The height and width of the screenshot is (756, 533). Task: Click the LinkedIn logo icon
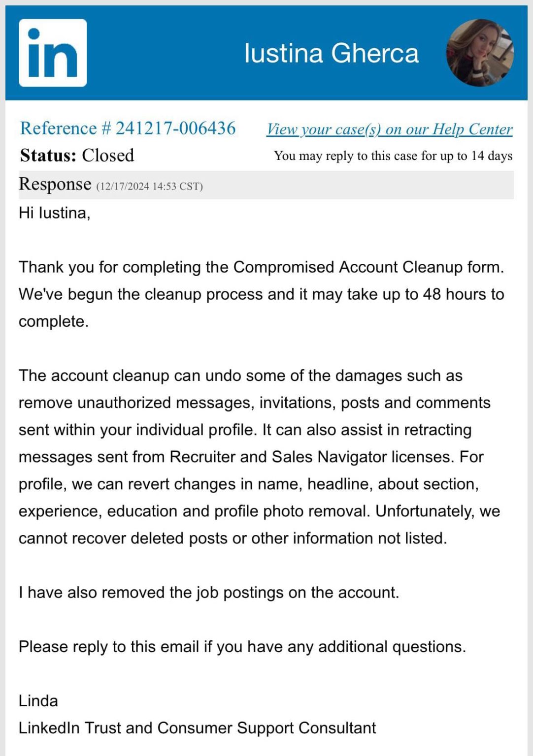[x=53, y=53]
